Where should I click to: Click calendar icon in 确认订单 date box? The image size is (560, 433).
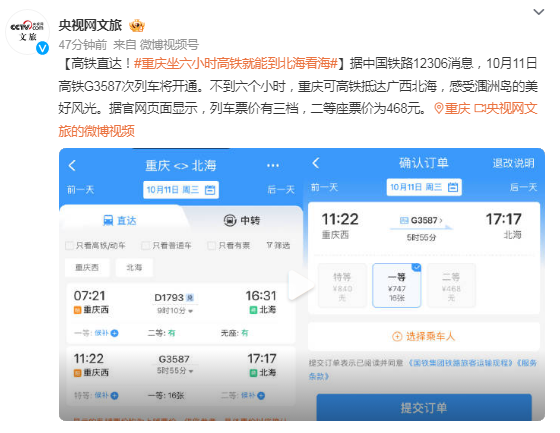click(453, 187)
